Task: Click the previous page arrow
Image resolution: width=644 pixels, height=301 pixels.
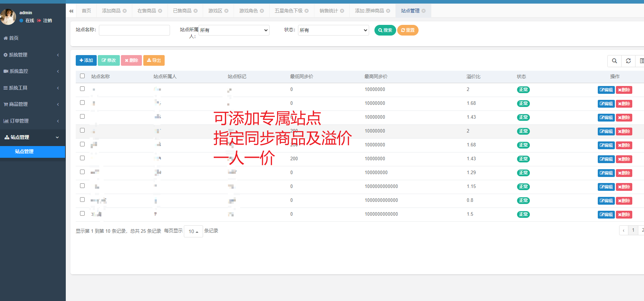Action: click(624, 230)
